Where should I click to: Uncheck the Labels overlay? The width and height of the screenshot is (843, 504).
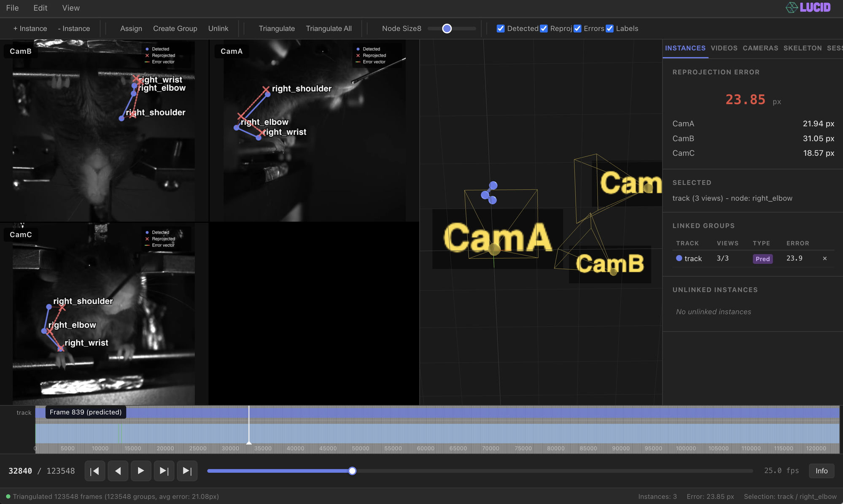tap(609, 28)
